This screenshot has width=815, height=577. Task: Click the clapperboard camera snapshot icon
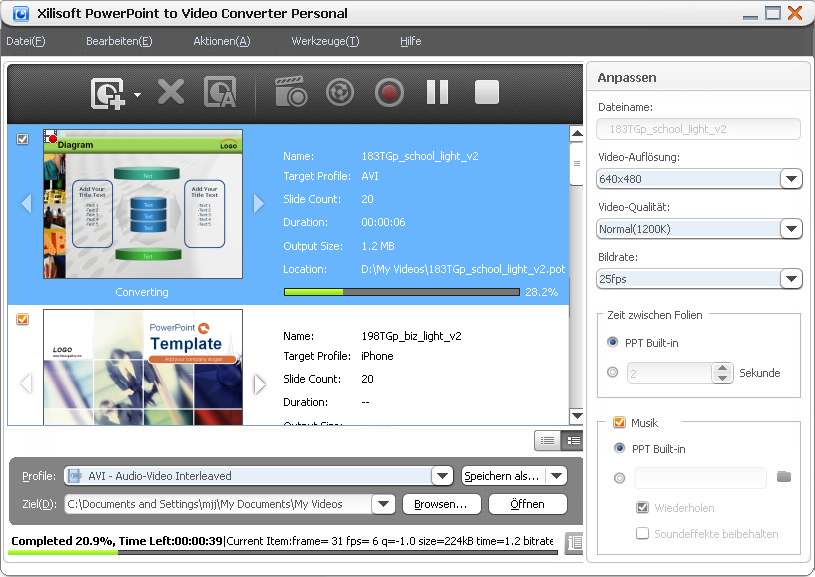point(291,92)
